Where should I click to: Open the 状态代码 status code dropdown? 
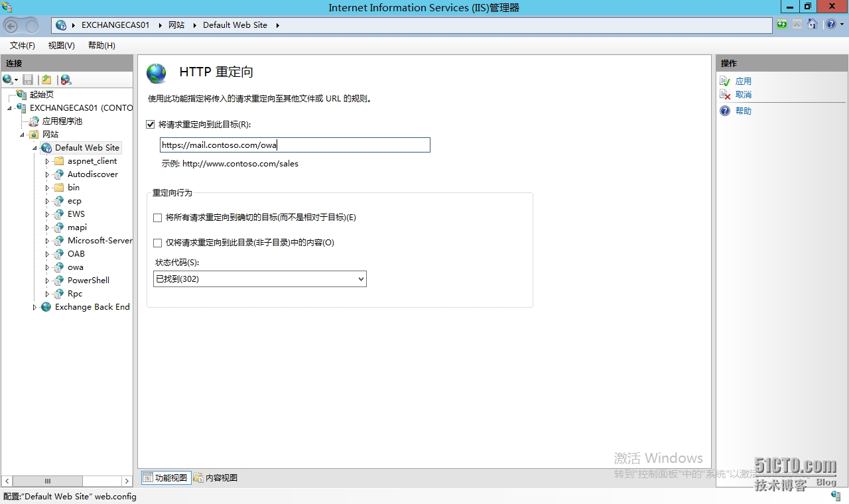point(259,279)
